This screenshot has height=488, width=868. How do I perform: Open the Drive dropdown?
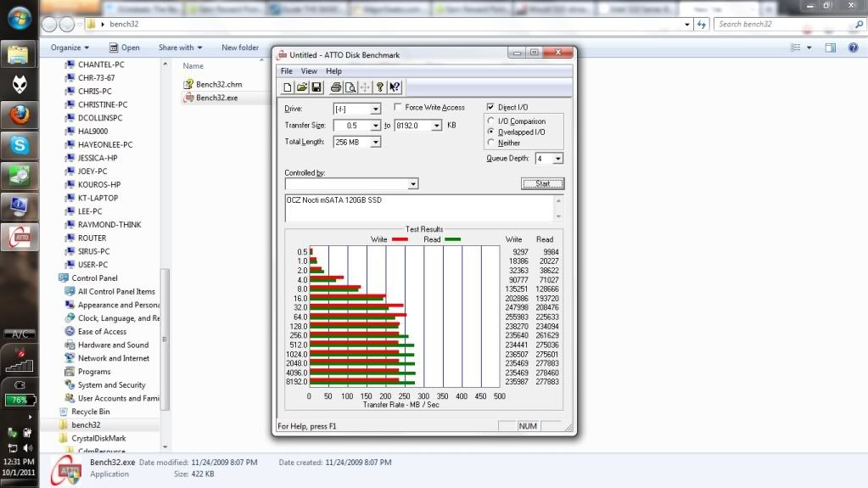click(x=375, y=109)
